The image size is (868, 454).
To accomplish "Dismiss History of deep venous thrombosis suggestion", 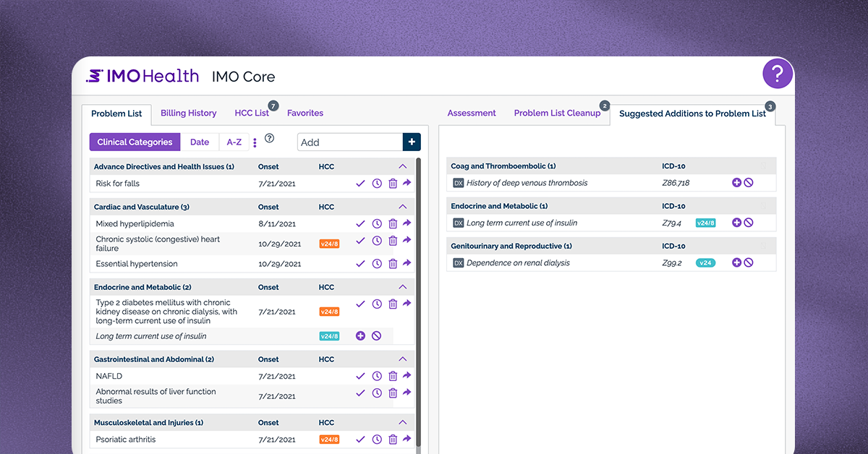I will click(x=749, y=183).
